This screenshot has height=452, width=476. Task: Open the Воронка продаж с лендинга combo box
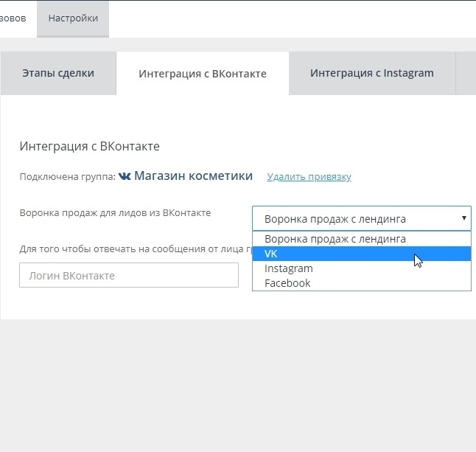pos(362,218)
